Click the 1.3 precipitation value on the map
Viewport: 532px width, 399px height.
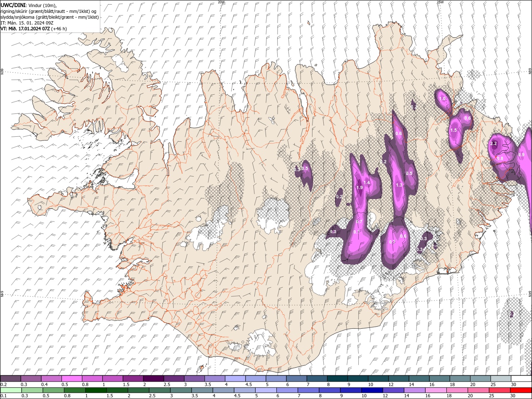[x=399, y=185]
